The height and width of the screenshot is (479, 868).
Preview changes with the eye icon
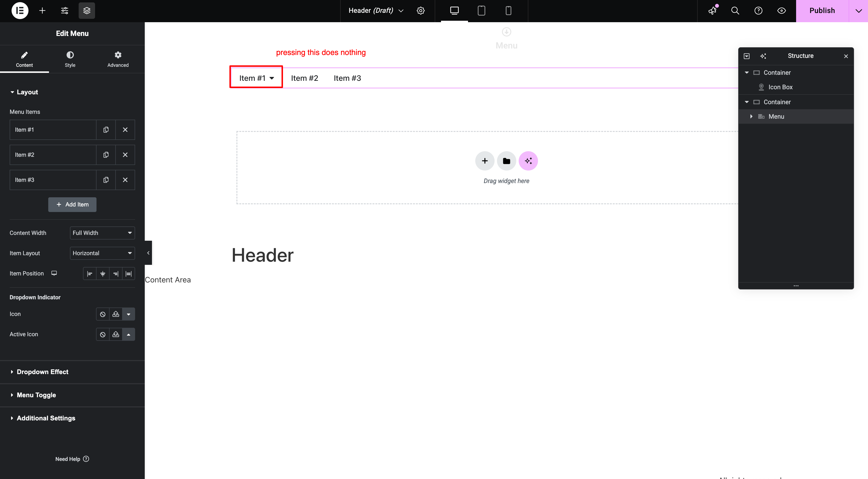[x=781, y=10]
